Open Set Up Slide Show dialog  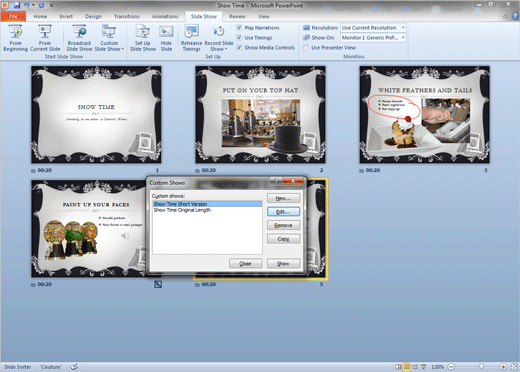pos(143,38)
